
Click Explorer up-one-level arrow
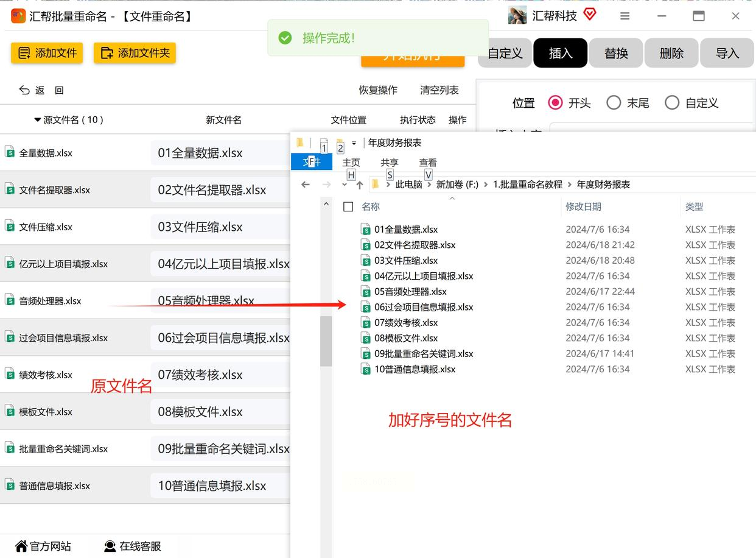360,185
